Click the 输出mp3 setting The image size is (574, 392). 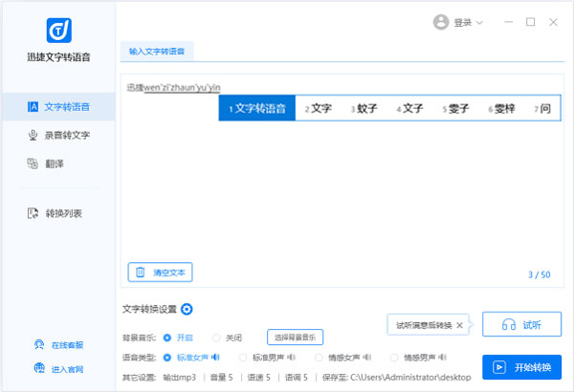click(180, 378)
